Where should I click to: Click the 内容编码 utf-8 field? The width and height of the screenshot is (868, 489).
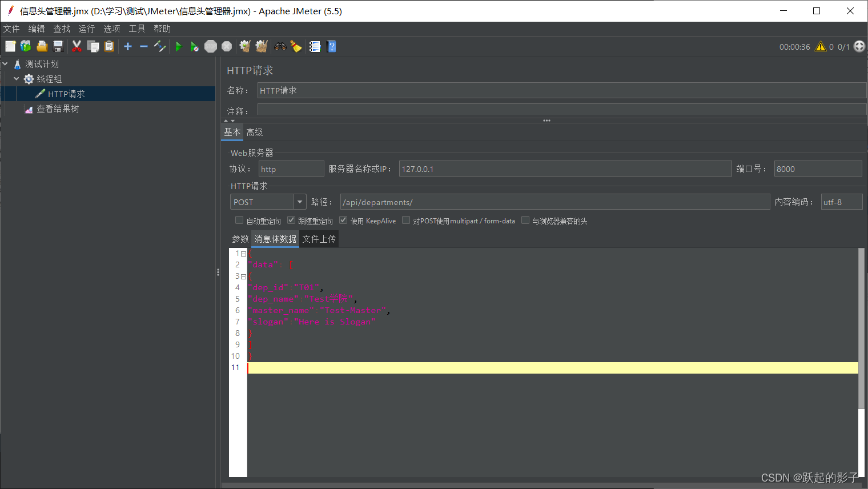click(842, 202)
